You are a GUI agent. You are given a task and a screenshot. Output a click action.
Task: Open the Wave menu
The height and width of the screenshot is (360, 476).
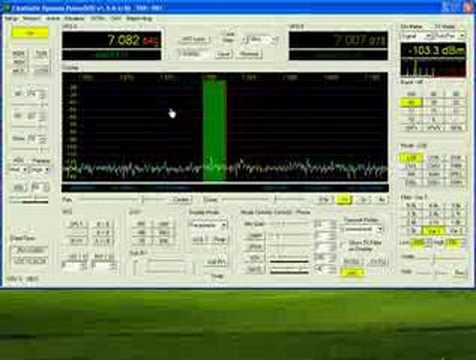click(x=53, y=19)
